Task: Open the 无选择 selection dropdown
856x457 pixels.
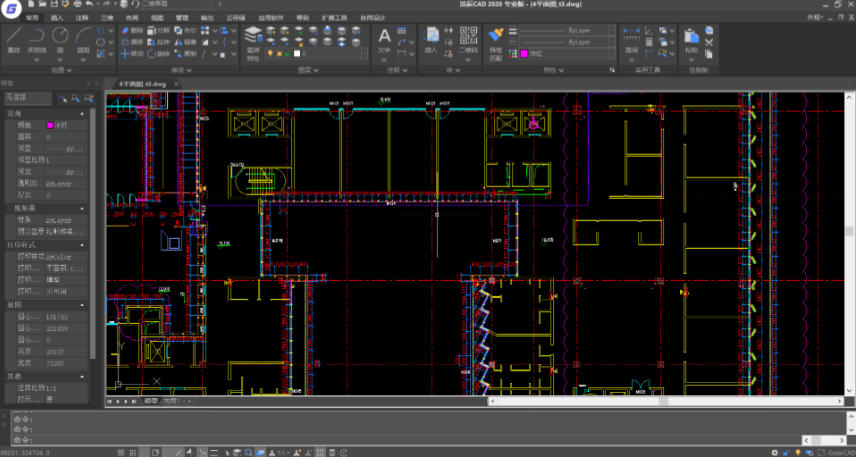Action: (x=28, y=98)
